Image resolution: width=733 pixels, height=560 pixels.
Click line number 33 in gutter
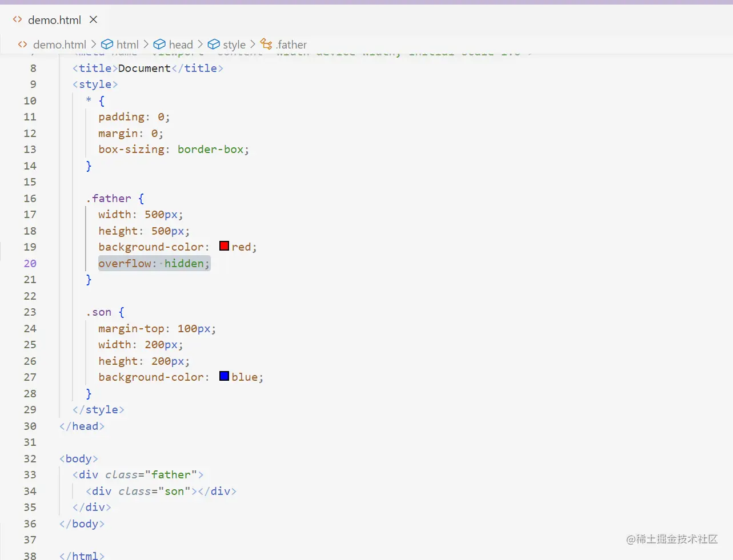point(30,475)
